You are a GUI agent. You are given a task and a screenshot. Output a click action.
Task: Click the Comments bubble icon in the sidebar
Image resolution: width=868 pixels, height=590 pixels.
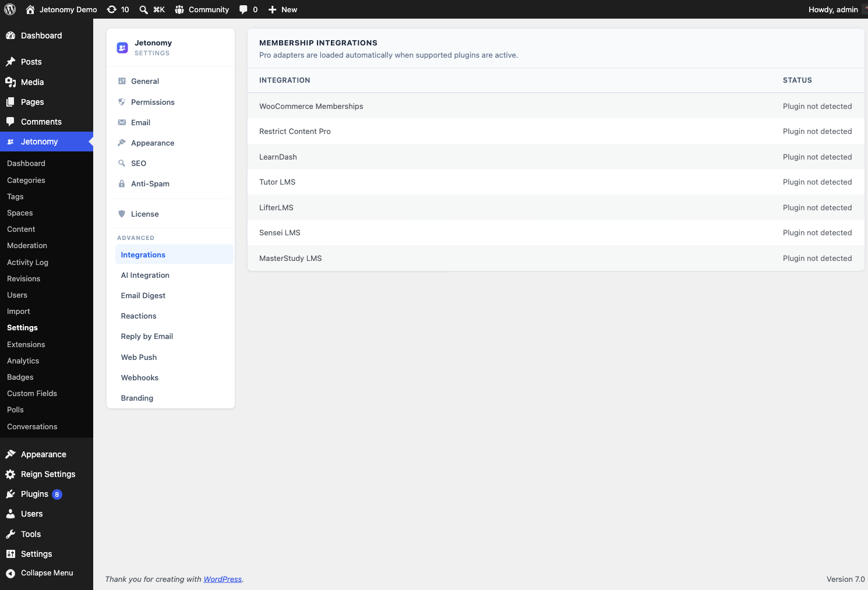click(10, 122)
